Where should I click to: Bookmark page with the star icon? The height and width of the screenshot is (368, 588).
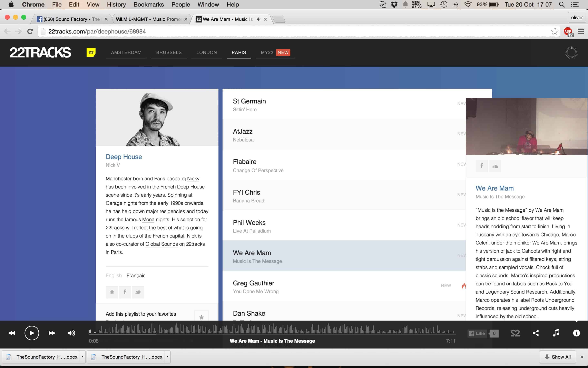(x=555, y=31)
